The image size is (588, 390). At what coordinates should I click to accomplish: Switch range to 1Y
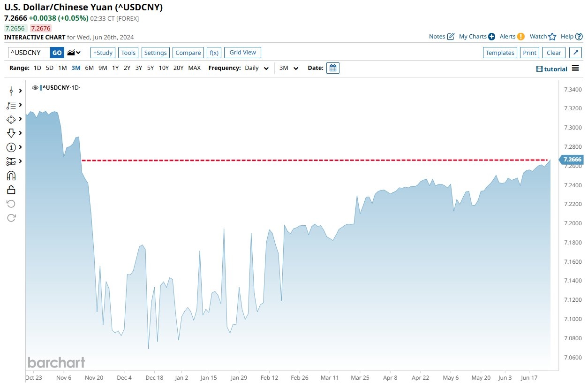pyautogui.click(x=115, y=68)
